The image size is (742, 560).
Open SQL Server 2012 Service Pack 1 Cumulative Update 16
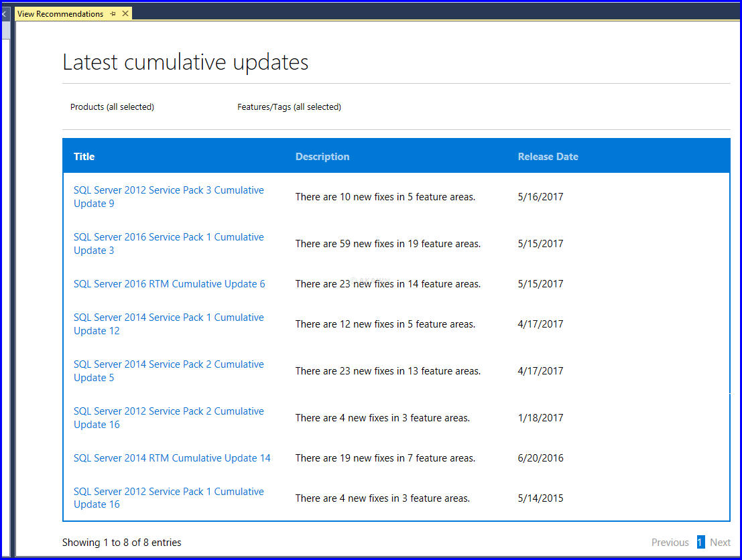pos(168,498)
